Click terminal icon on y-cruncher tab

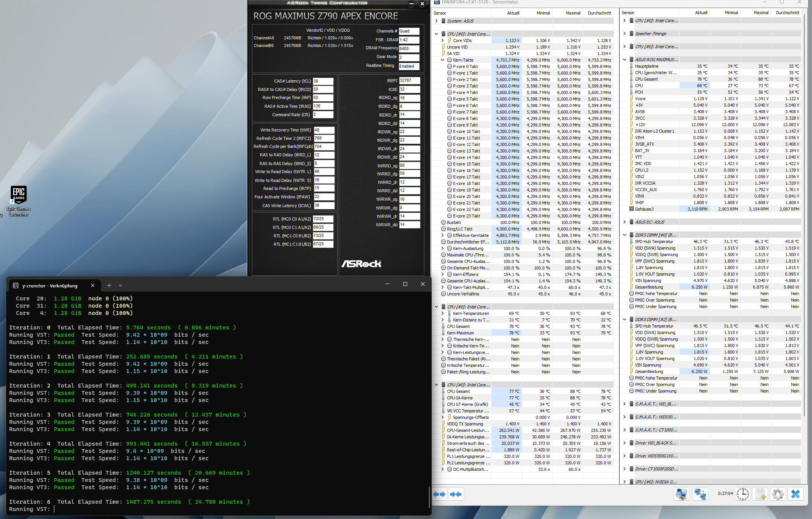coord(16,285)
